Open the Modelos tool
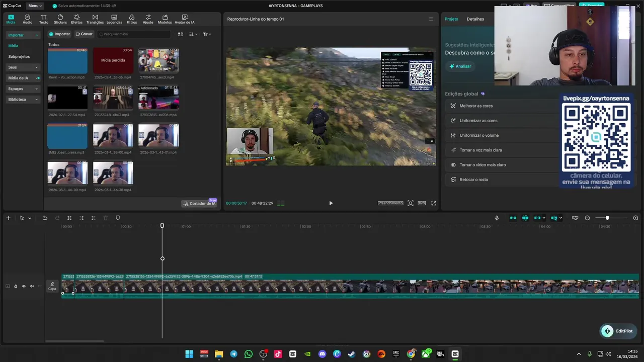Viewport: 644px width, 362px height. [x=165, y=19]
